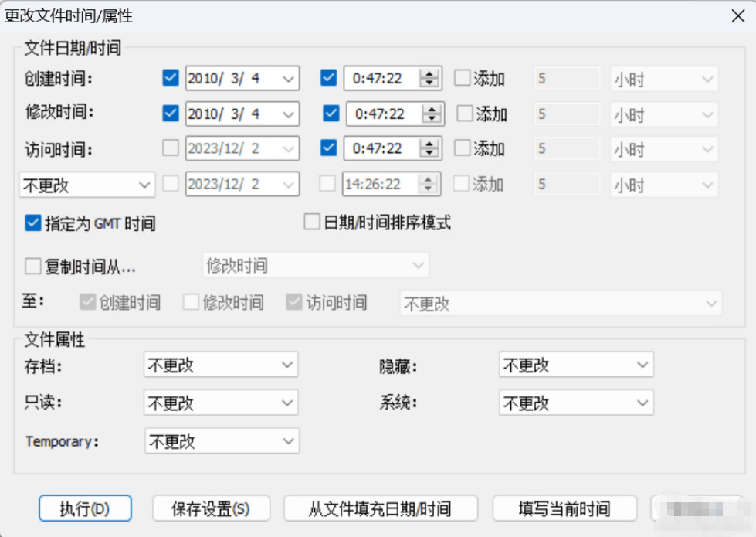This screenshot has height=537, width=756.
Task: Open the 不更改 dropdown beside the 2023/12/2 14:26:22 row
Action: click(x=87, y=185)
